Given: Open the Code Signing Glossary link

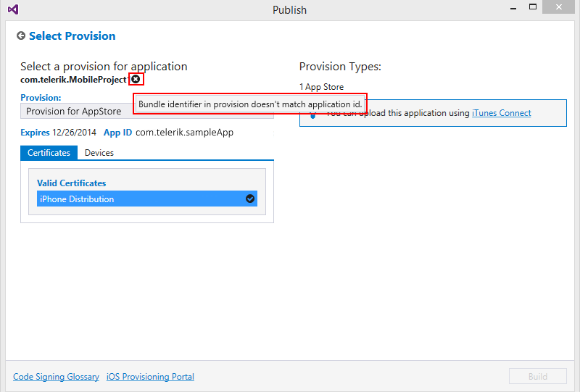Looking at the screenshot, I should coord(56,377).
